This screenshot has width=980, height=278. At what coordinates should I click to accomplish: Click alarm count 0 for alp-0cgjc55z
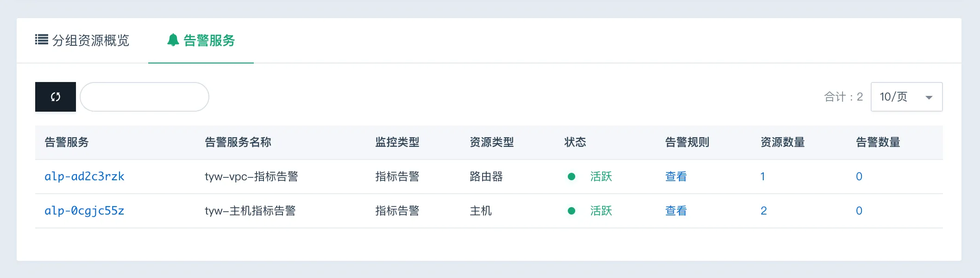(x=859, y=211)
